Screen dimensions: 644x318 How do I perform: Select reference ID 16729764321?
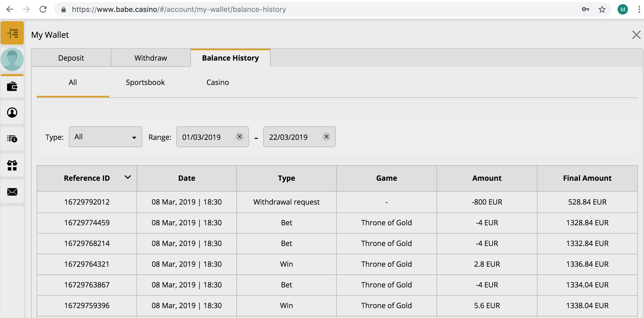tap(87, 264)
